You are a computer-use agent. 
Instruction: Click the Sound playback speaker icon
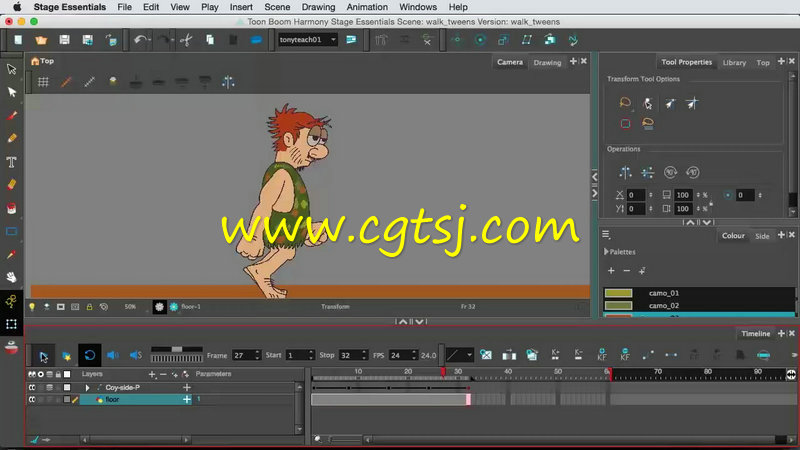click(113, 355)
